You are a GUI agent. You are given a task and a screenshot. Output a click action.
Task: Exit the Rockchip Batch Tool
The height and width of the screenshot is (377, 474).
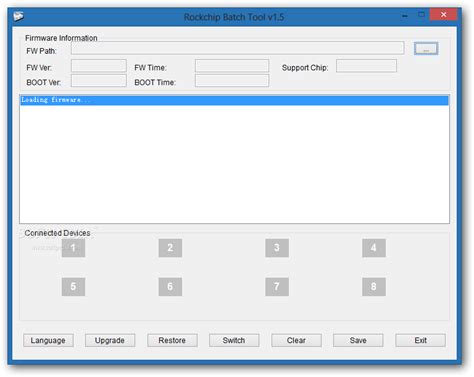421,340
